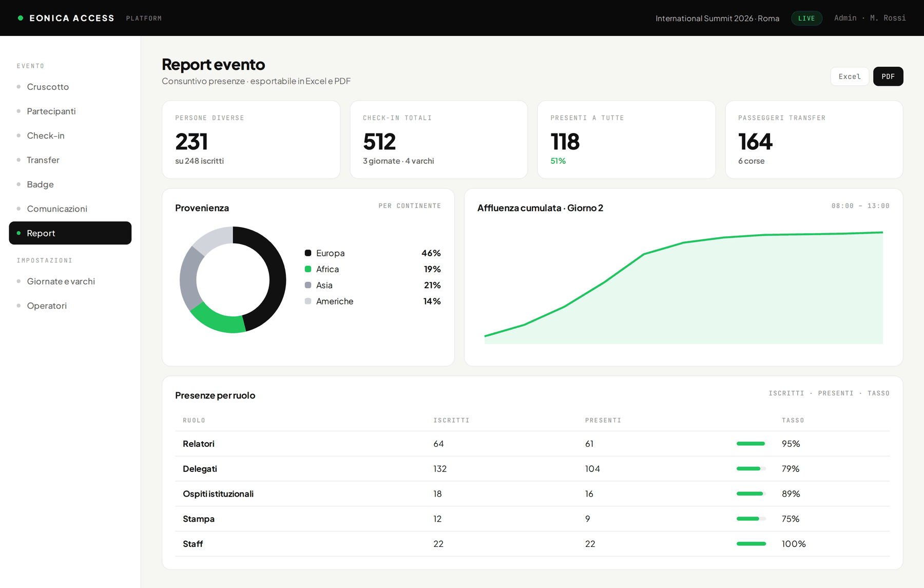Viewport: 924px width, 588px height.
Task: Click the Persone diverse 231 card
Action: point(251,140)
